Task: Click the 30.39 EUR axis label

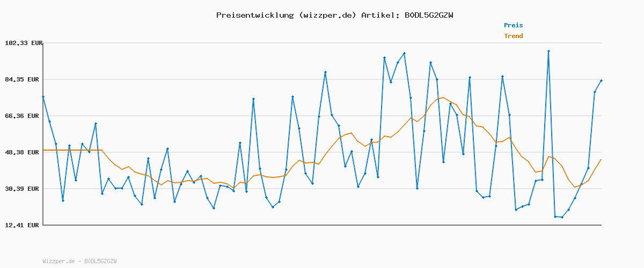Action: 23,189
